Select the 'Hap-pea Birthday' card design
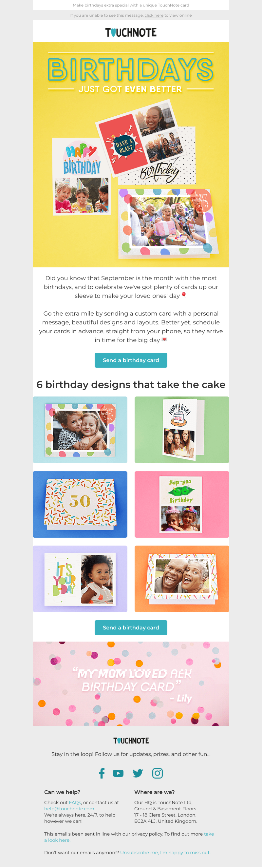The width and height of the screenshot is (262, 868). [182, 504]
